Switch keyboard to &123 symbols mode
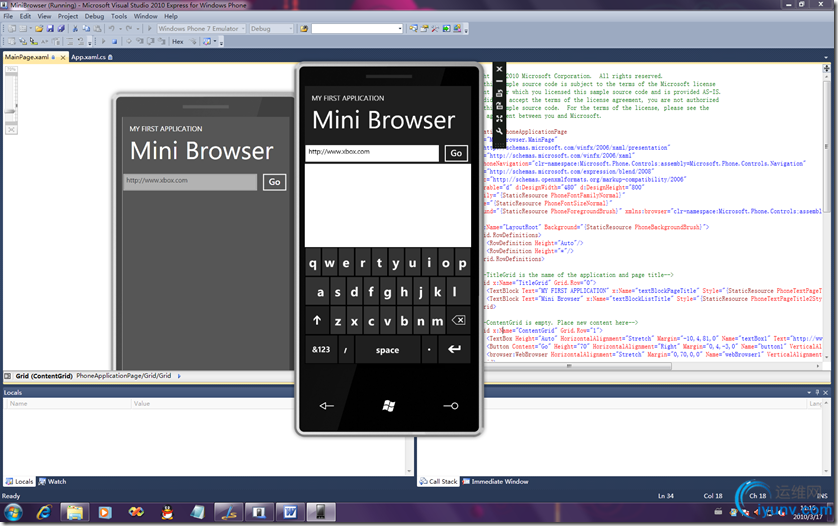This screenshot has width=838, height=526. click(321, 350)
